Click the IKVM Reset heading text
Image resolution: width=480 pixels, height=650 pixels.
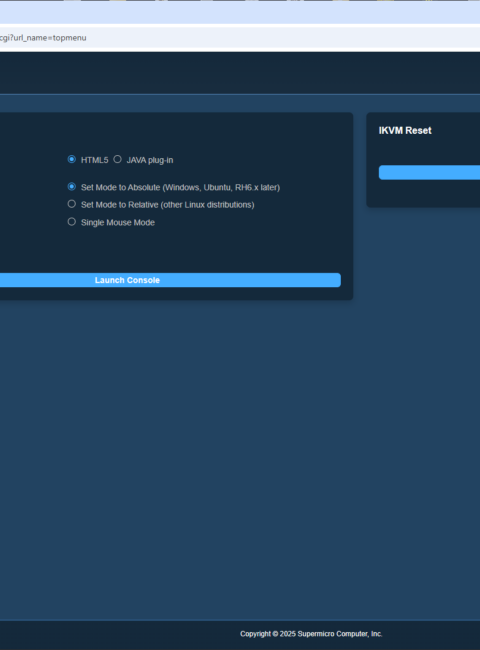405,131
